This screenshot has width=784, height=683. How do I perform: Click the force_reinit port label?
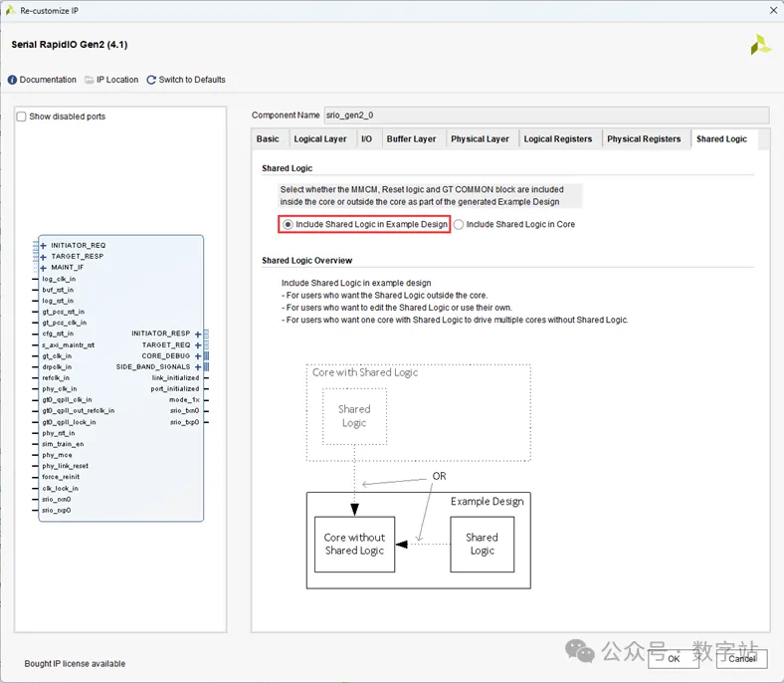[61, 477]
